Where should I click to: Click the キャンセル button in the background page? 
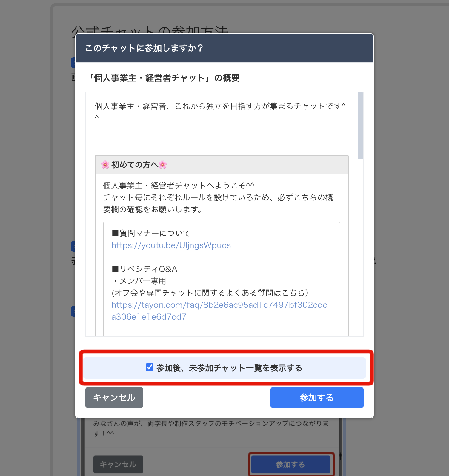118,464
